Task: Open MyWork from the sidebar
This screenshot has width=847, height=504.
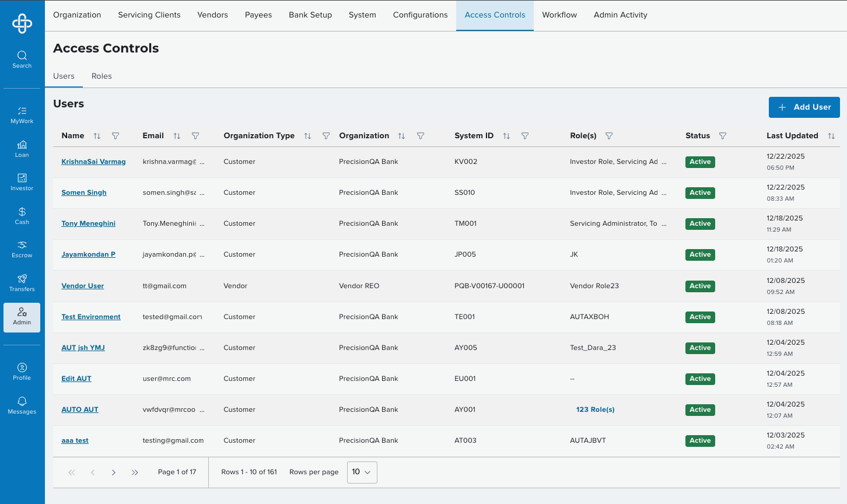Action: (x=22, y=115)
